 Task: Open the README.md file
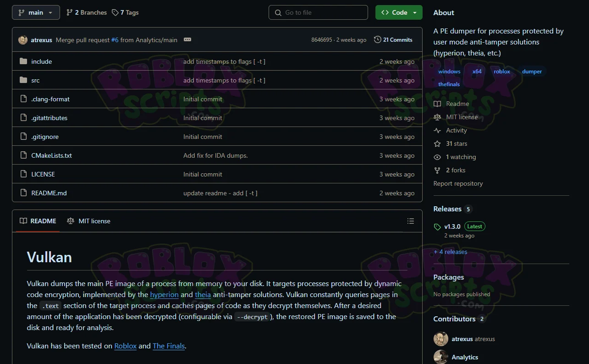click(x=49, y=193)
